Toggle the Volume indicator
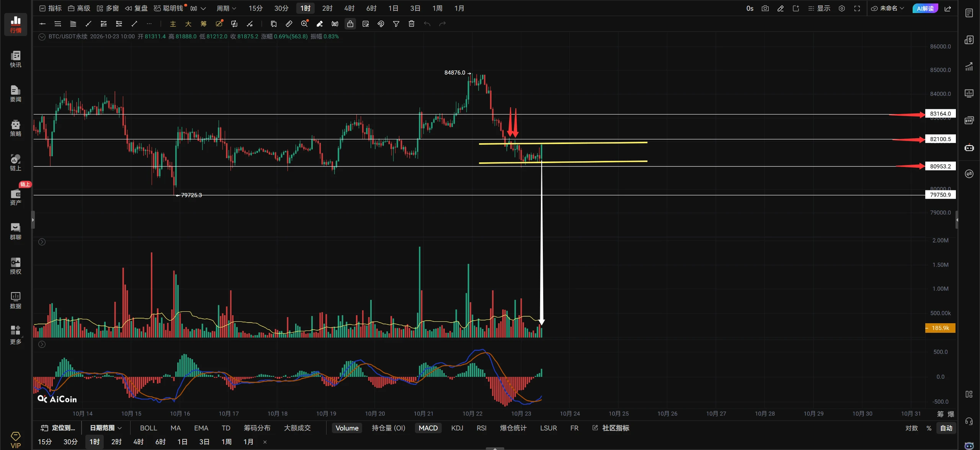This screenshot has width=980, height=450. coord(347,428)
